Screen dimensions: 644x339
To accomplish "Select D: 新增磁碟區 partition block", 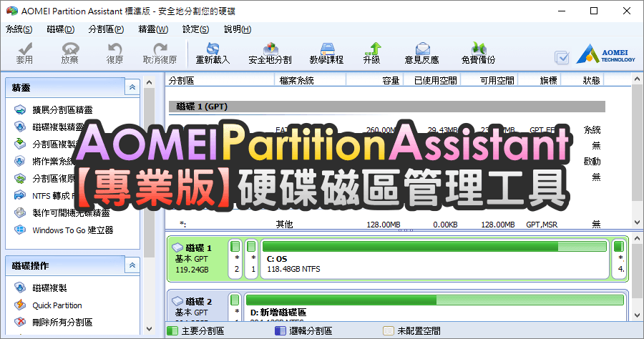I will point(435,307).
